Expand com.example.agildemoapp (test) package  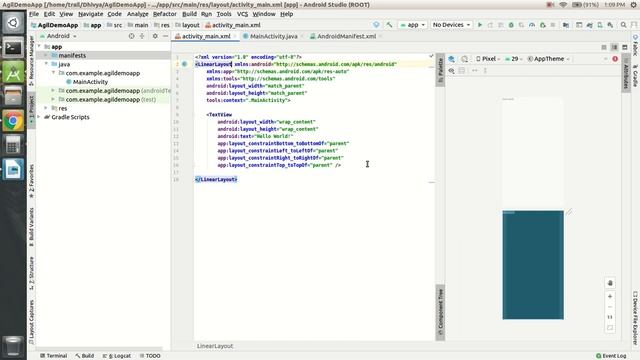[53, 99]
